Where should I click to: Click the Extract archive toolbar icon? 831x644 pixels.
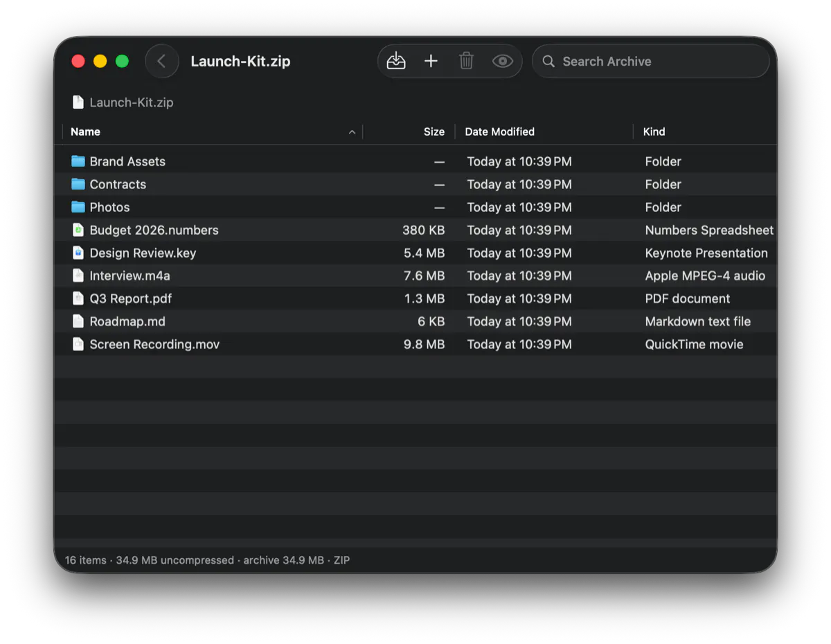[396, 61]
